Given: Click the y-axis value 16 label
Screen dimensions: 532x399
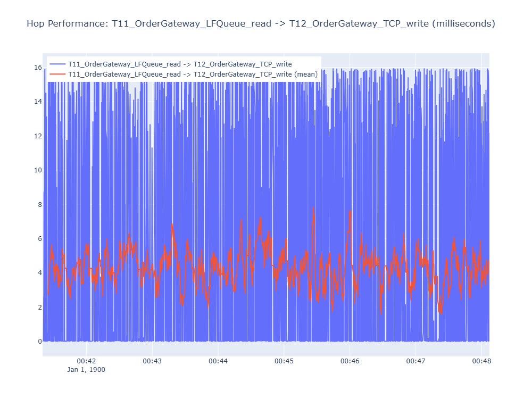Looking at the screenshot, I should (x=38, y=68).
